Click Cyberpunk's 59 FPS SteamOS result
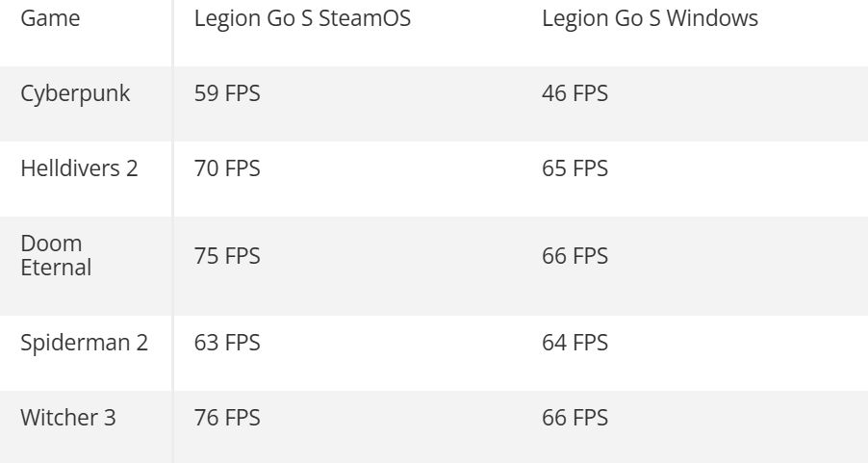 (227, 94)
